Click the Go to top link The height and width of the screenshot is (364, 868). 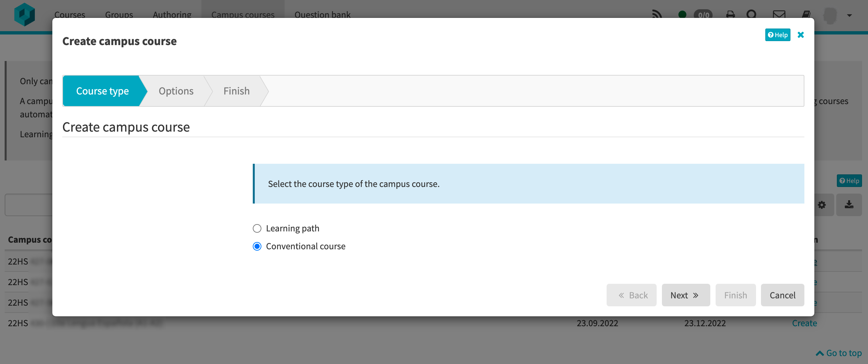pos(839,353)
